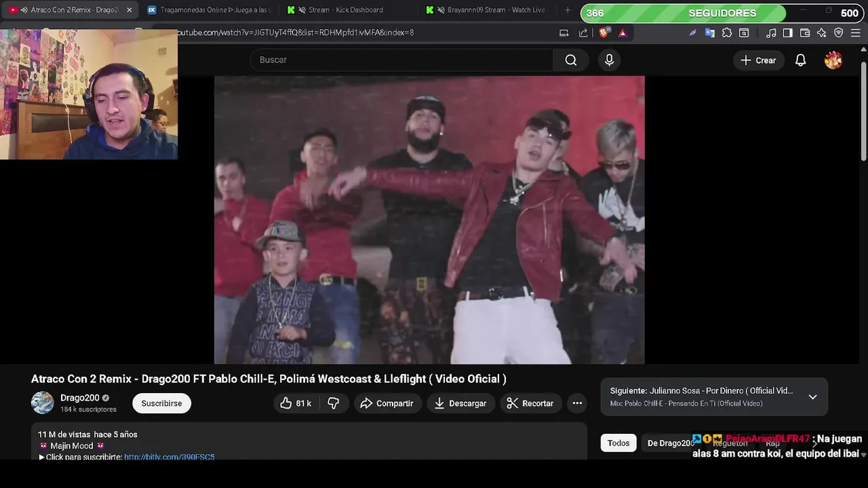Open Leo AI sparkle icon

click(822, 33)
